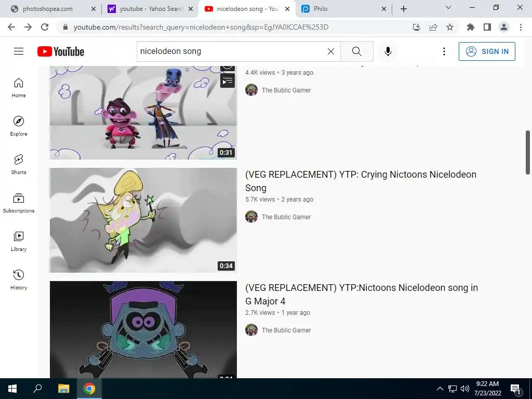
Task: Open Subscriptions in the sidebar
Action: click(19, 203)
